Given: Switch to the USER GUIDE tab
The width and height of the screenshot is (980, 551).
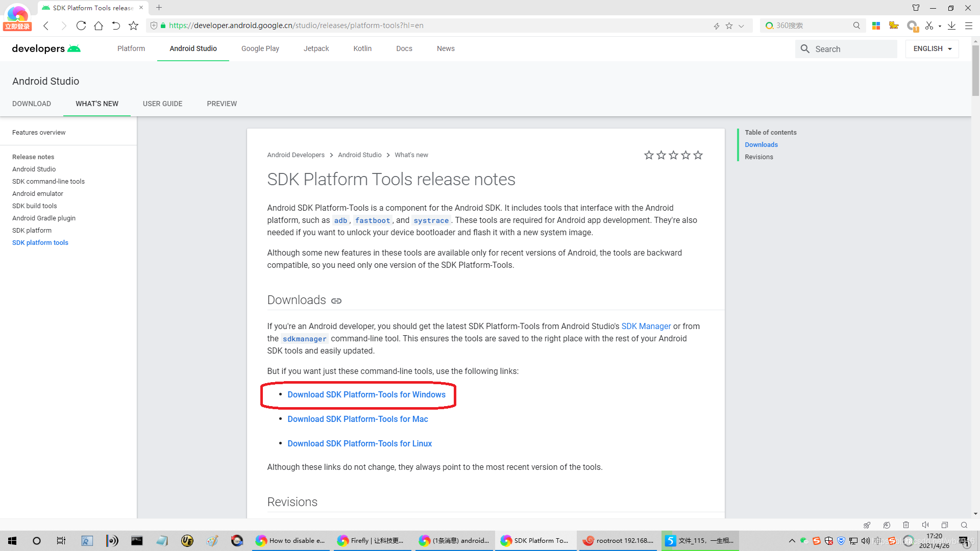Looking at the screenshot, I should [x=162, y=104].
